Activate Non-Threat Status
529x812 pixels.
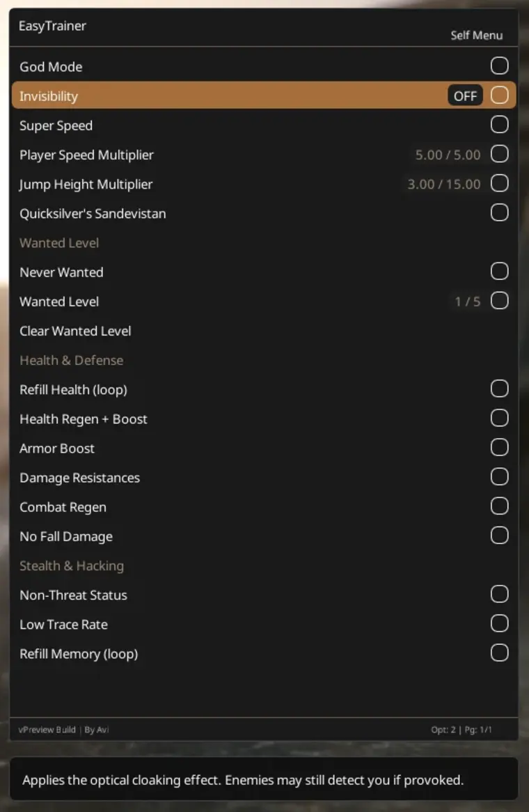click(499, 594)
